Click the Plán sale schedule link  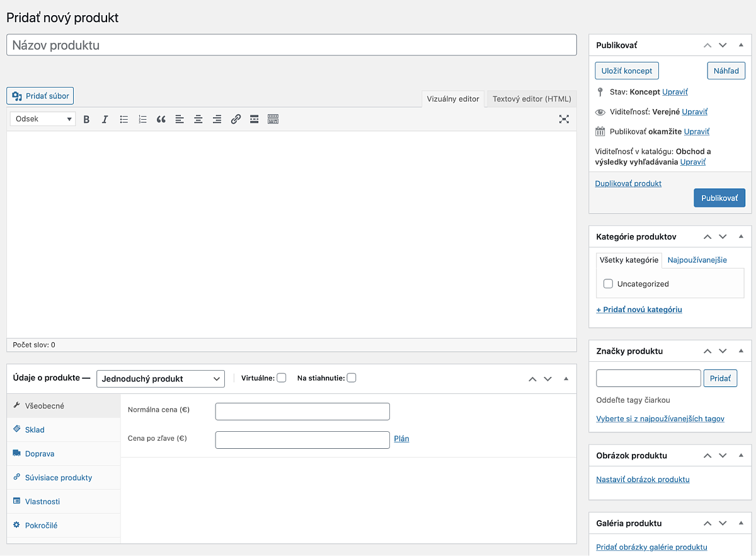(x=401, y=439)
